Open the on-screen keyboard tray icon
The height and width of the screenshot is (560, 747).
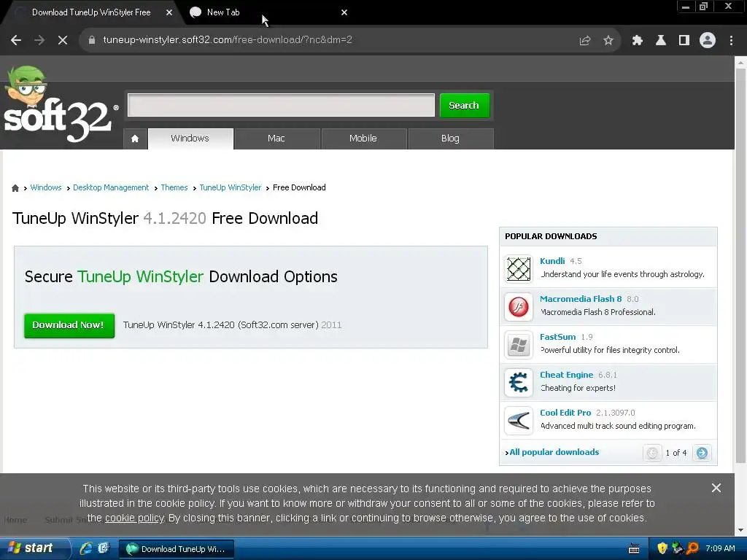point(634,548)
